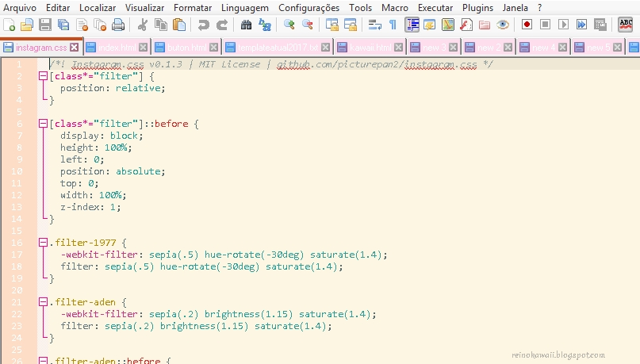Open the Visualizar menu

click(x=144, y=8)
